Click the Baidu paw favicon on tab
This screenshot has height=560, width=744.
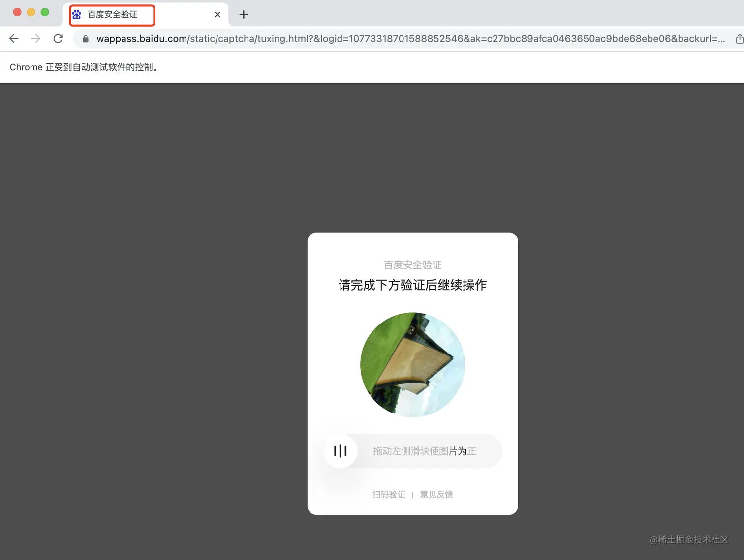pyautogui.click(x=77, y=14)
